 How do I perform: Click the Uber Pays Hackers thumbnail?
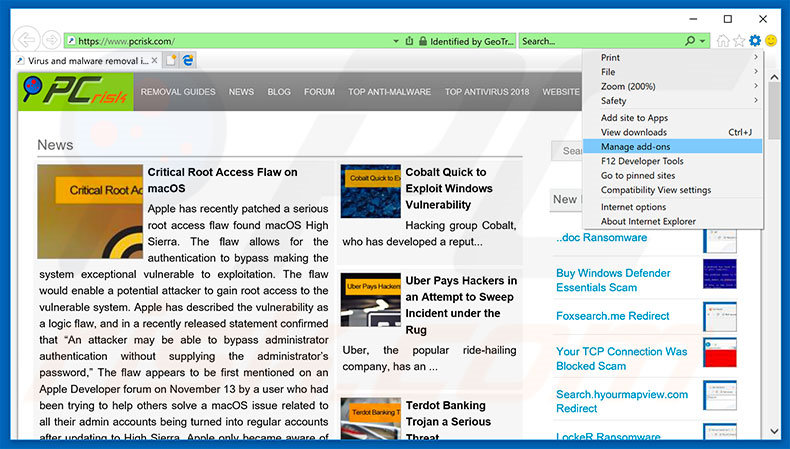[371, 300]
